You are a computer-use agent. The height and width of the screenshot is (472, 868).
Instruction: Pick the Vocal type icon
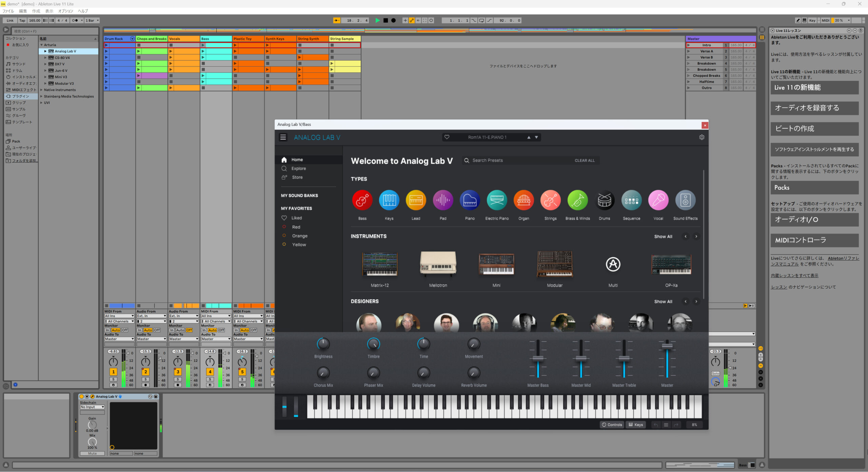point(658,200)
